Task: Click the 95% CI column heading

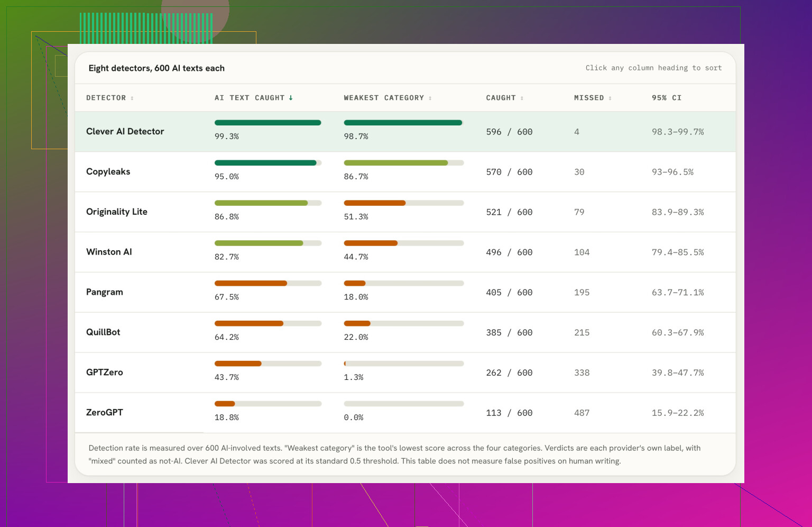Action: coord(667,98)
